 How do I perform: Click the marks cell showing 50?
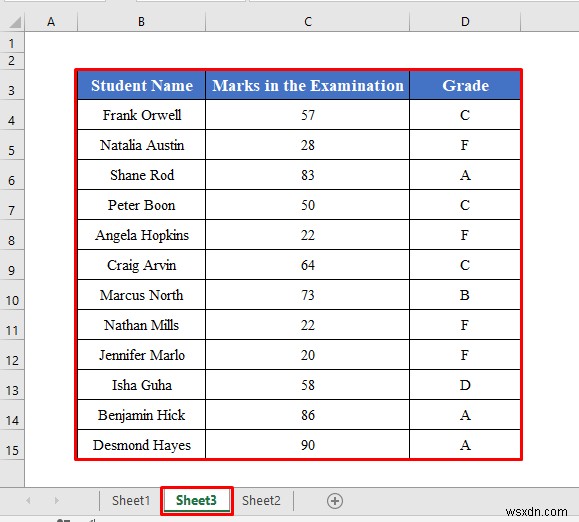coord(308,205)
